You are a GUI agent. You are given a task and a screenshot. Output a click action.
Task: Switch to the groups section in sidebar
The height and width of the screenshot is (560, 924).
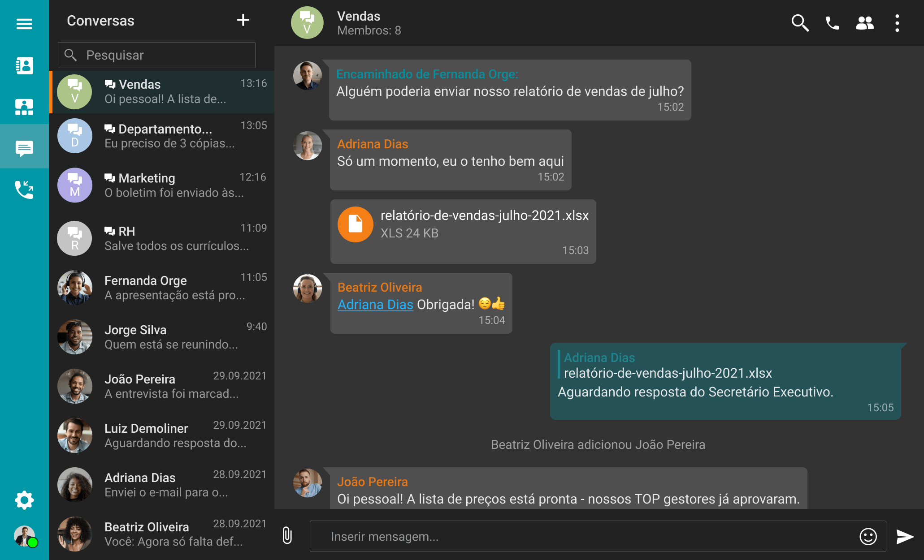(24, 106)
